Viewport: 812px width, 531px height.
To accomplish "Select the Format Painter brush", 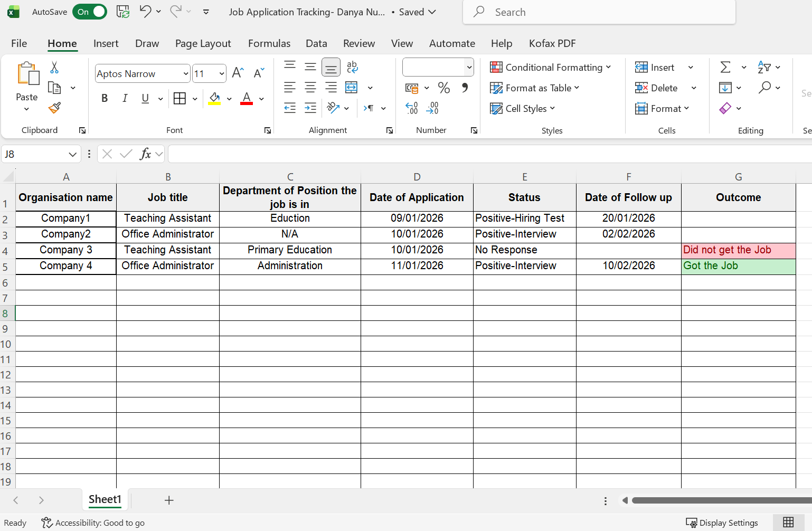I will pos(54,108).
